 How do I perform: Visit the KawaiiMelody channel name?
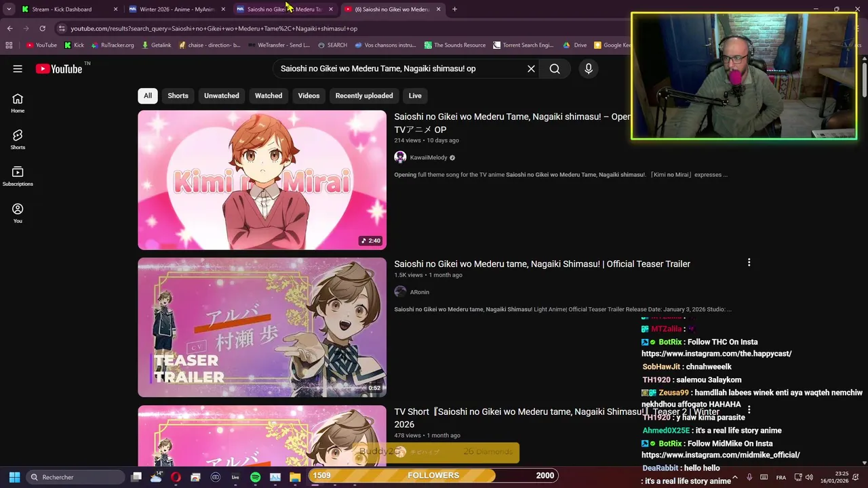pyautogui.click(x=429, y=157)
